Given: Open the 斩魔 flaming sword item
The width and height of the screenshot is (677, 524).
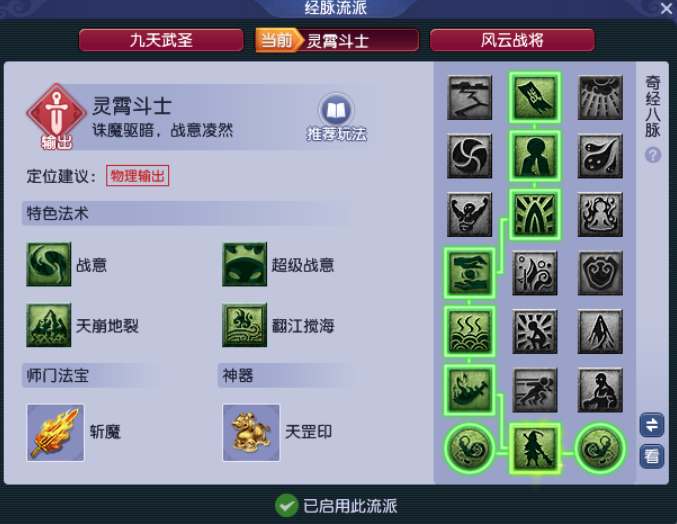Looking at the screenshot, I should click(x=55, y=432).
